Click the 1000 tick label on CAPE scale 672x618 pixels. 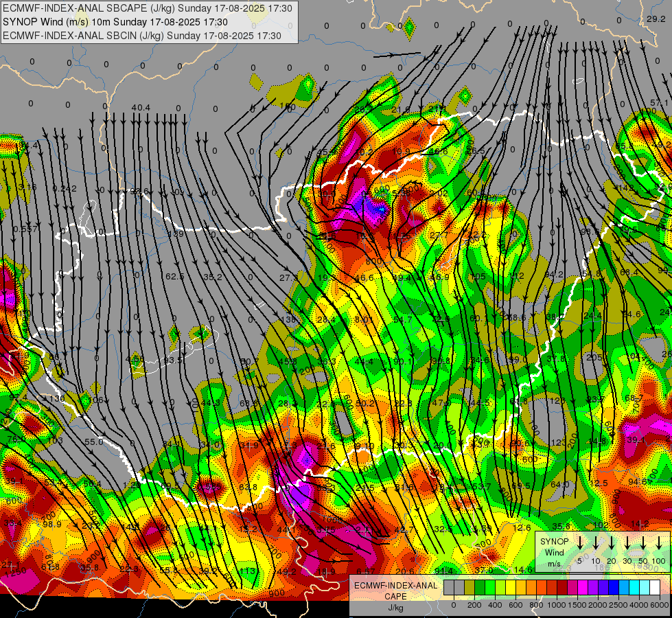click(x=557, y=605)
